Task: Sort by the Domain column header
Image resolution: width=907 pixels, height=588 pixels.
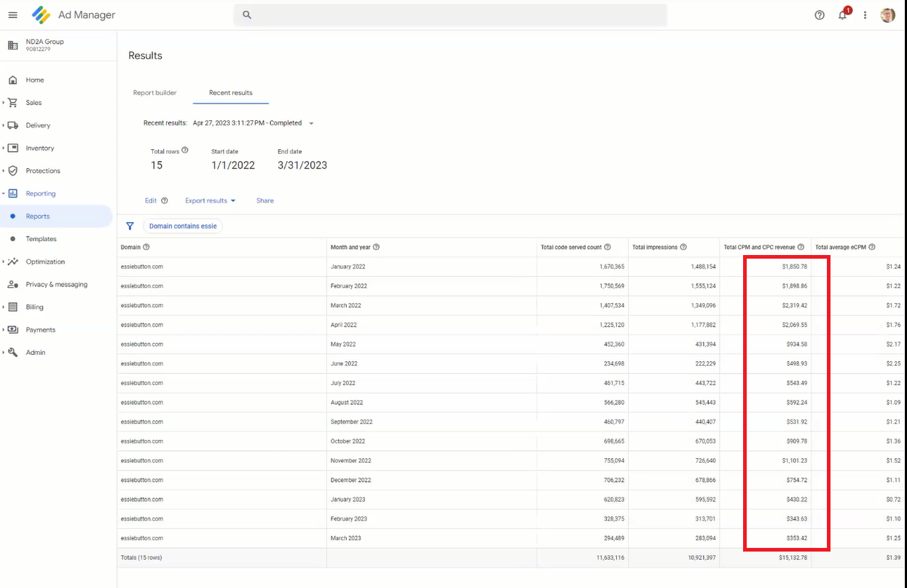Action: (x=130, y=247)
